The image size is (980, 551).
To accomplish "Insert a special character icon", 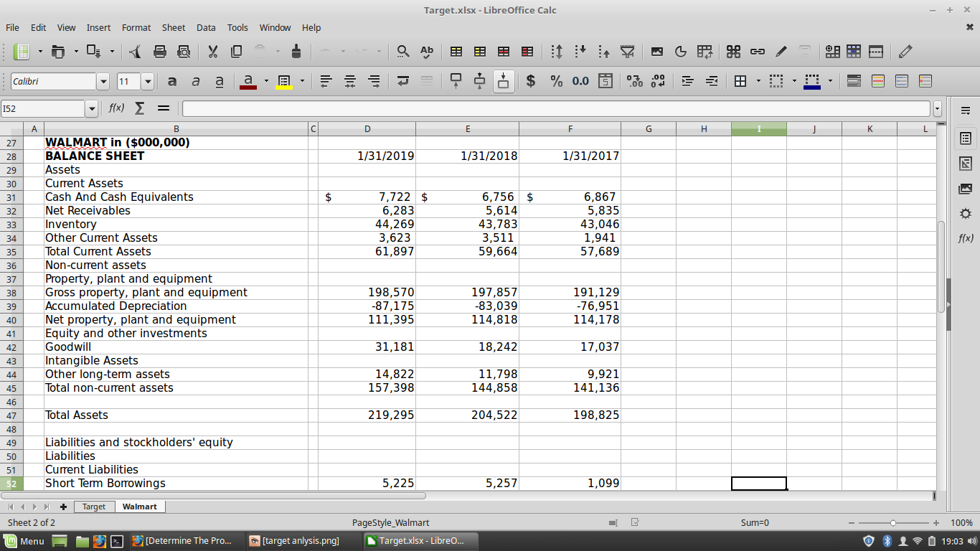I will [x=733, y=52].
